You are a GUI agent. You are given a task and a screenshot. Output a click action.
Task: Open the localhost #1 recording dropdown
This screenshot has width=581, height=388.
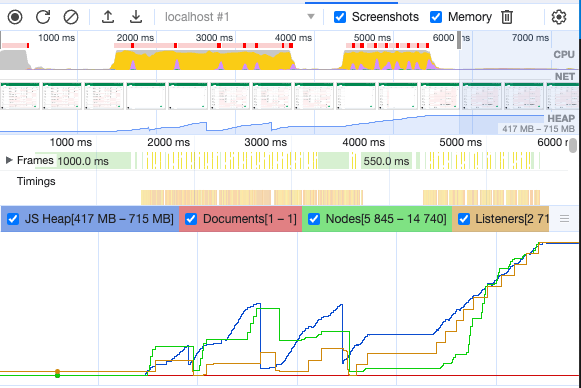239,17
